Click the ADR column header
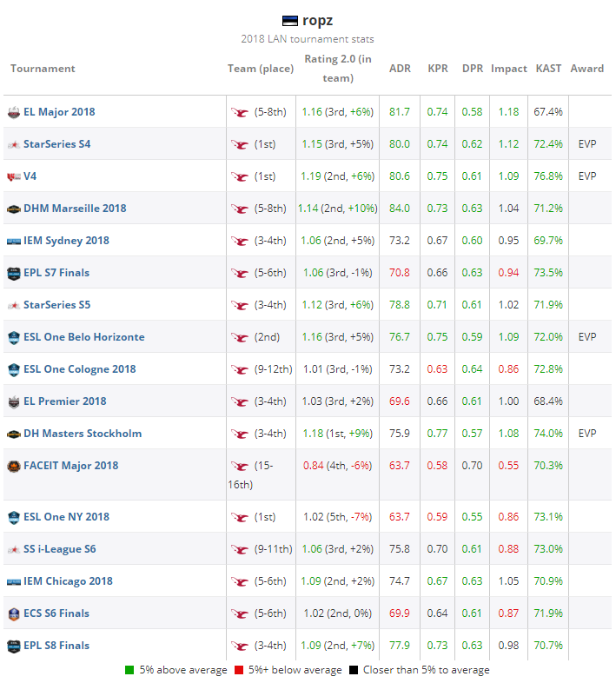Image resolution: width=616 pixels, height=683 pixels. pyautogui.click(x=400, y=69)
